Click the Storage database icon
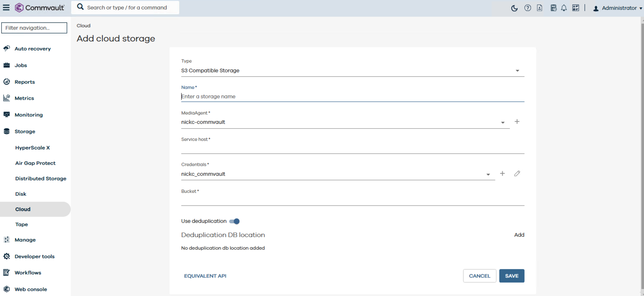Screen dimensions: 644x296 coord(7,131)
